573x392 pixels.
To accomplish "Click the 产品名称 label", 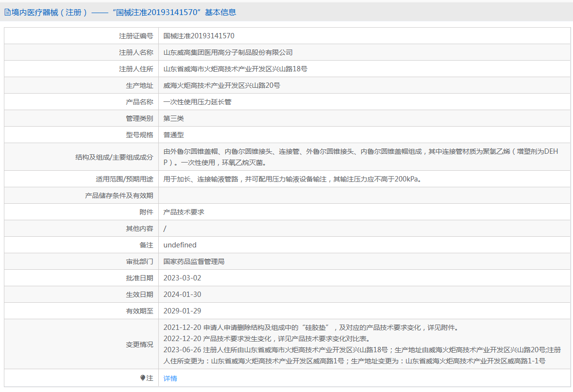I will pyautogui.click(x=139, y=102).
